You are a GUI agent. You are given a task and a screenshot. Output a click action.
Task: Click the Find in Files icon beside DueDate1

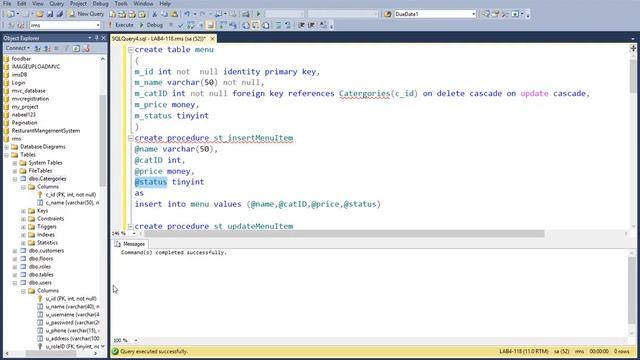point(387,14)
